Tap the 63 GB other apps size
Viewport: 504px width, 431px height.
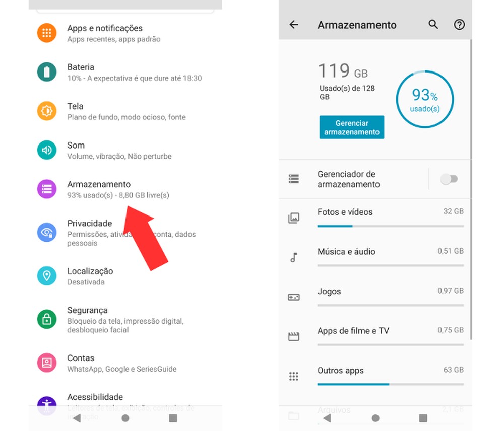pos(454,370)
